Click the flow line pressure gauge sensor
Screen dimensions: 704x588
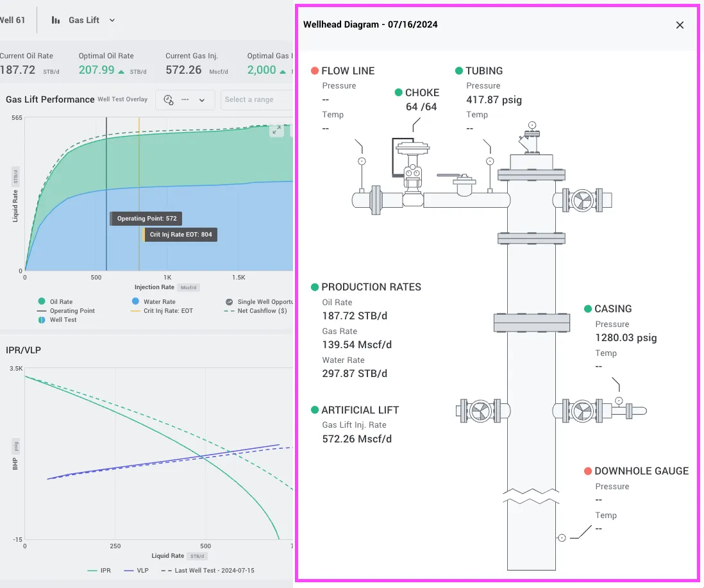coord(362,161)
